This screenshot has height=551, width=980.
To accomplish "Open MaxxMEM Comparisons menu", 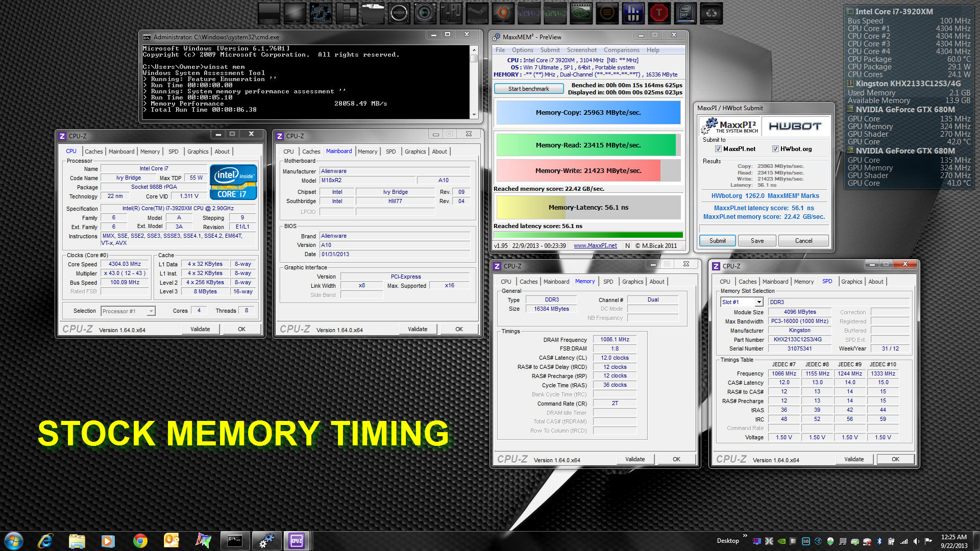I will tap(621, 50).
